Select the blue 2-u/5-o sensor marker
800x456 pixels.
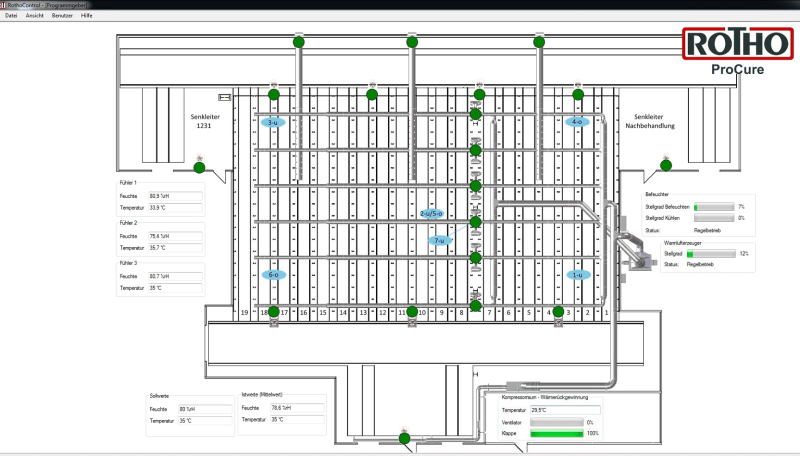(x=431, y=214)
